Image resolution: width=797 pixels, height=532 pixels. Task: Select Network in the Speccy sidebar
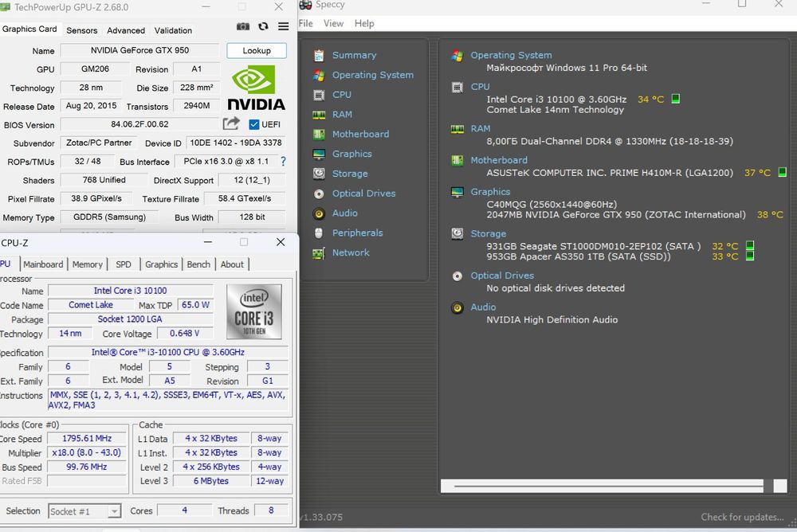(x=351, y=252)
